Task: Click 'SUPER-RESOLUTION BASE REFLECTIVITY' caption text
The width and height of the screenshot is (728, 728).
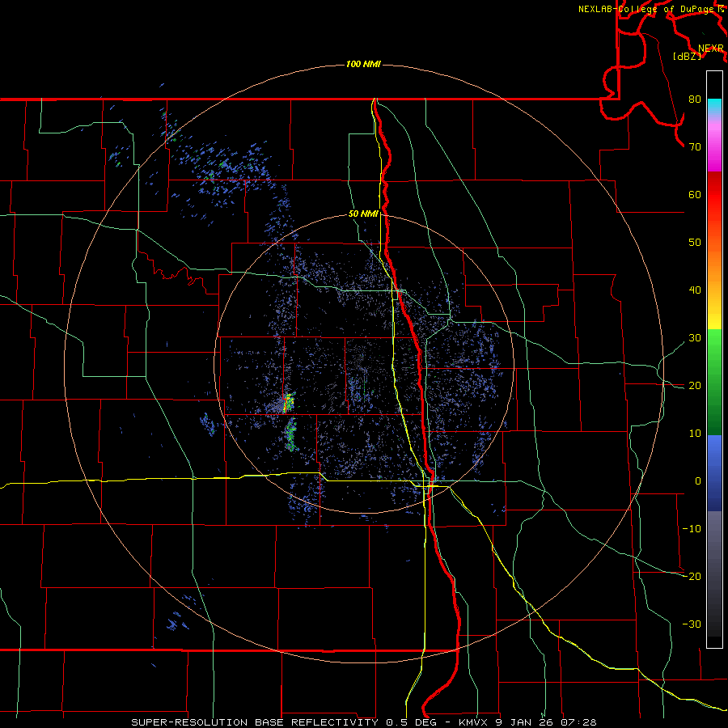Action: (x=253, y=722)
